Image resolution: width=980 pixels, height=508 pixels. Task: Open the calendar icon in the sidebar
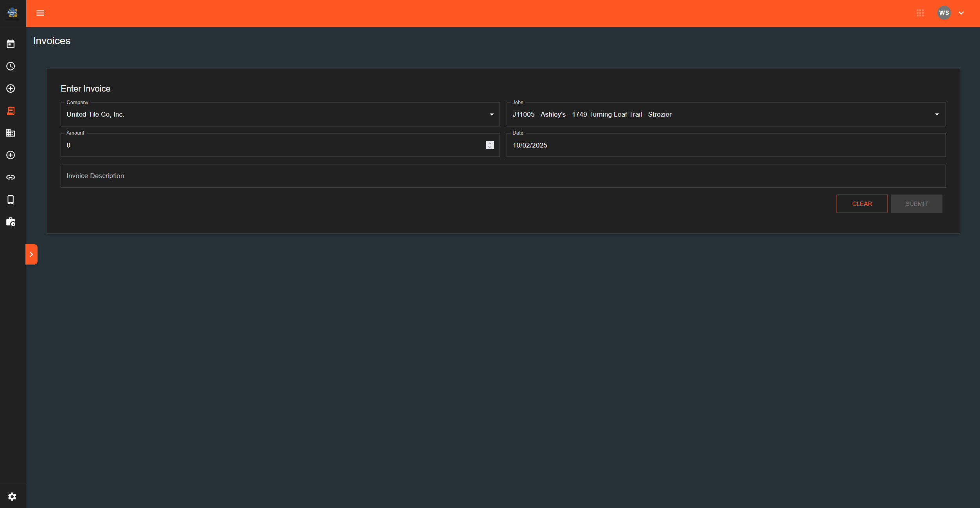tap(11, 44)
